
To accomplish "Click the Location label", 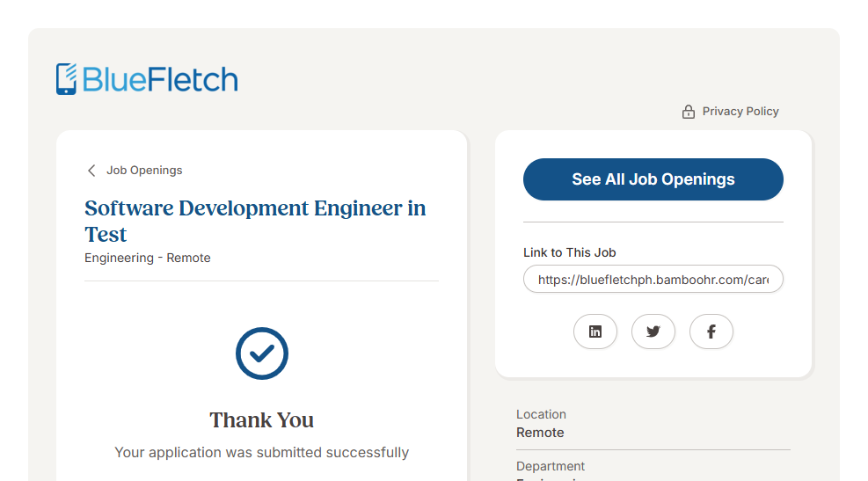I will coord(541,414).
